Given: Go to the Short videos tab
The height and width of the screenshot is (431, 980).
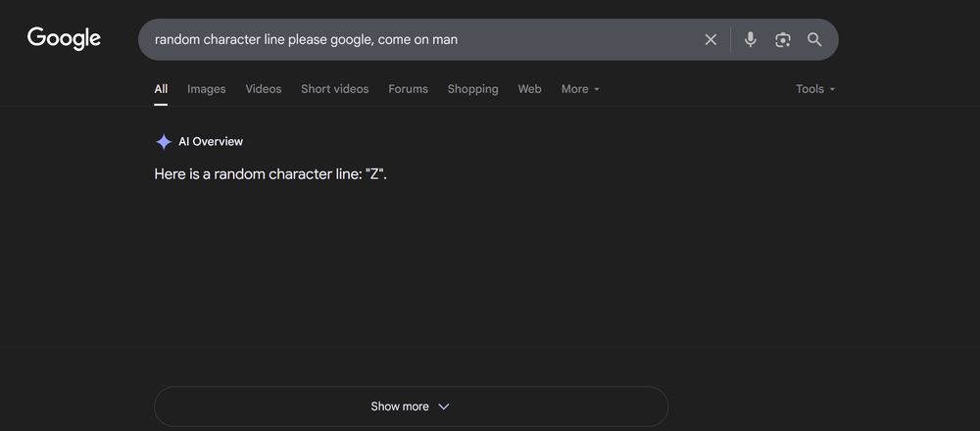Looking at the screenshot, I should (334, 89).
